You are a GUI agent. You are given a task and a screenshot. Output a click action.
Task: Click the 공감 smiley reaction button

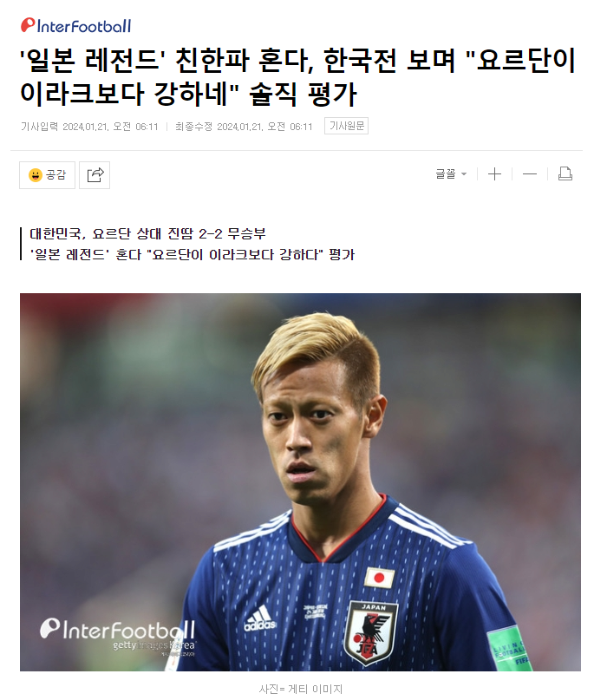tap(48, 175)
